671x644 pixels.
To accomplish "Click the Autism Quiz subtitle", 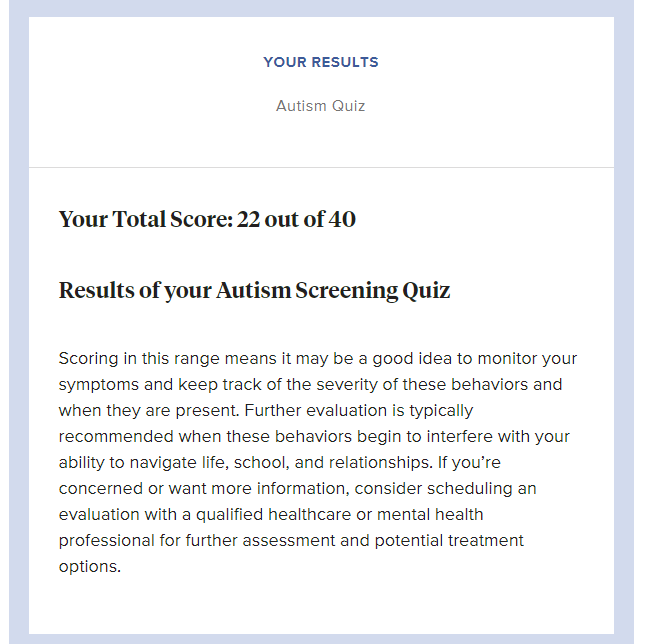I will (321, 106).
